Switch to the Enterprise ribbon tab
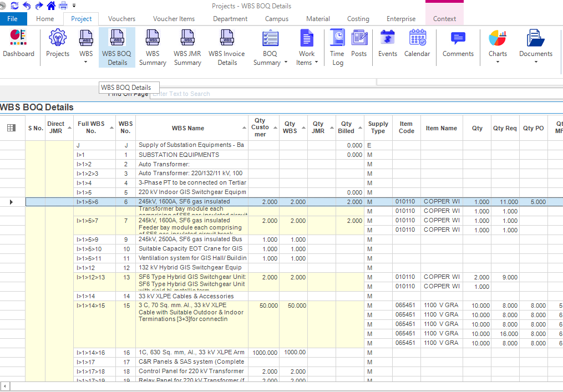The width and height of the screenshot is (563, 392). click(x=401, y=19)
